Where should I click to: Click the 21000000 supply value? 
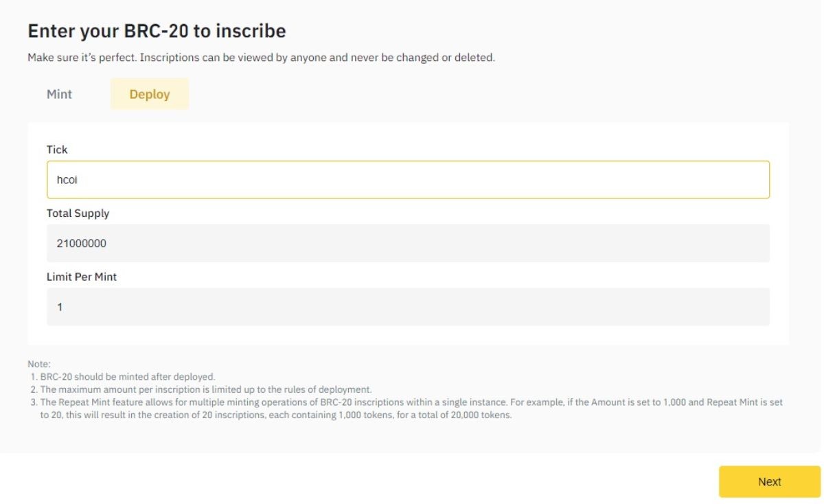click(81, 243)
